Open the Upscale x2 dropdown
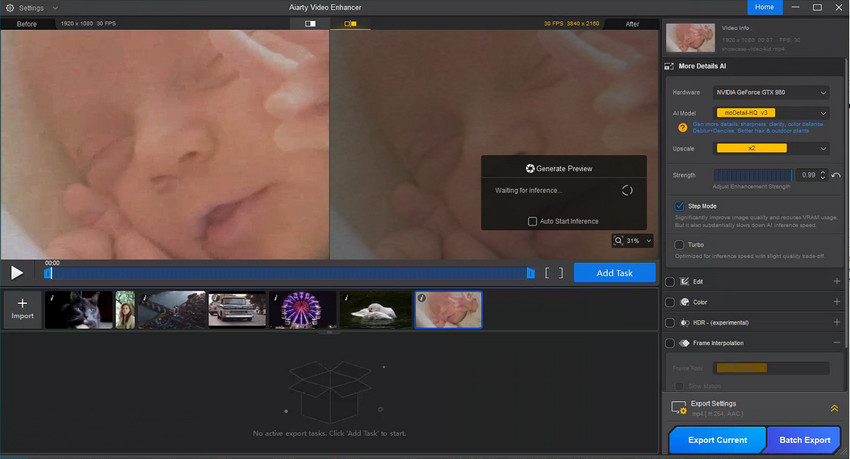Viewport: 850px width, 459px height. (x=771, y=148)
